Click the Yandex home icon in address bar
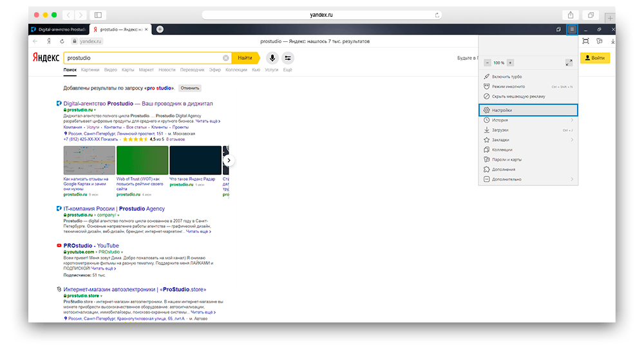Image resolution: width=644 pixels, height=354 pixels. tap(49, 41)
